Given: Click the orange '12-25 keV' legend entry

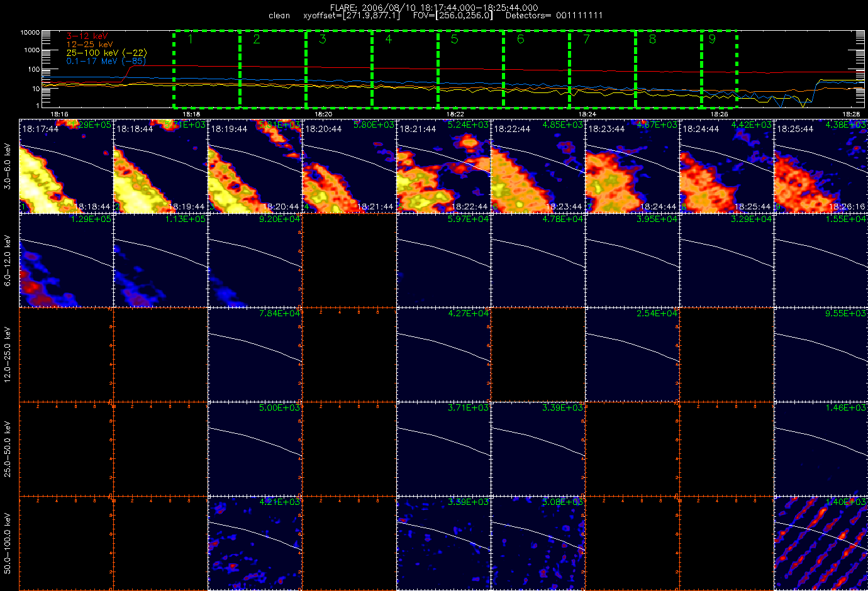Looking at the screenshot, I should pos(90,45).
